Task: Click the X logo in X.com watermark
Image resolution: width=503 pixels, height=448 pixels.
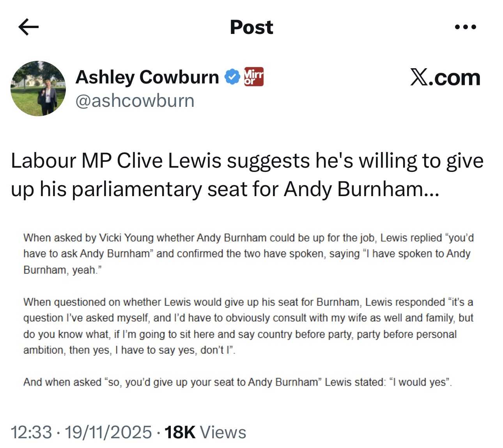Action: [x=419, y=77]
